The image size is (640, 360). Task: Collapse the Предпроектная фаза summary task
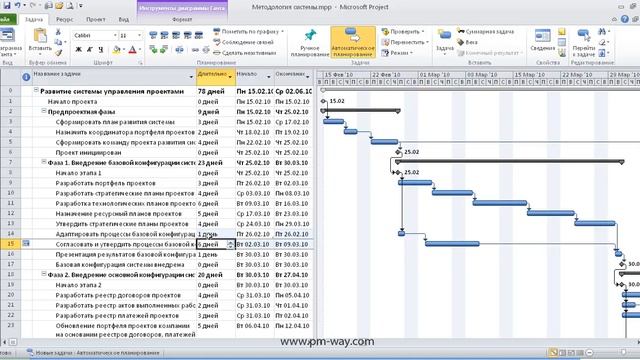coord(44,111)
